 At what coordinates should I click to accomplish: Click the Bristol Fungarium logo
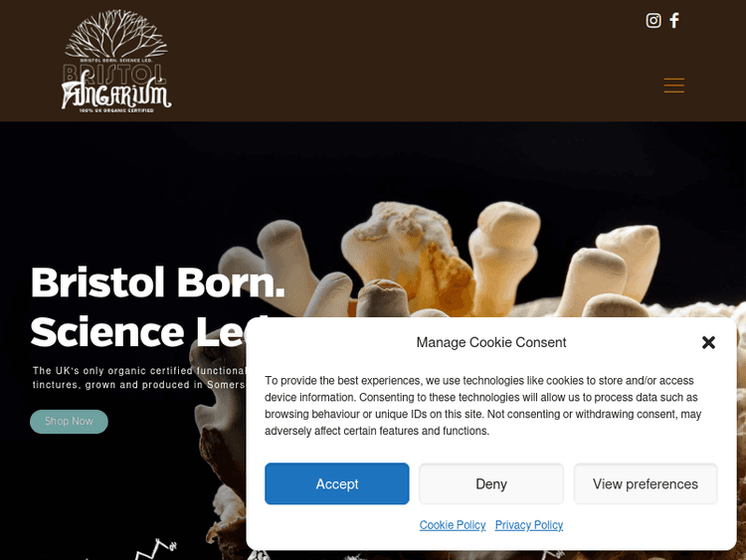(116, 61)
